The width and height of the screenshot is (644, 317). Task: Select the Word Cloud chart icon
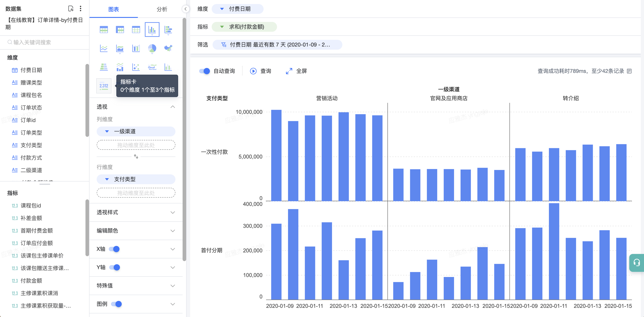click(x=152, y=67)
